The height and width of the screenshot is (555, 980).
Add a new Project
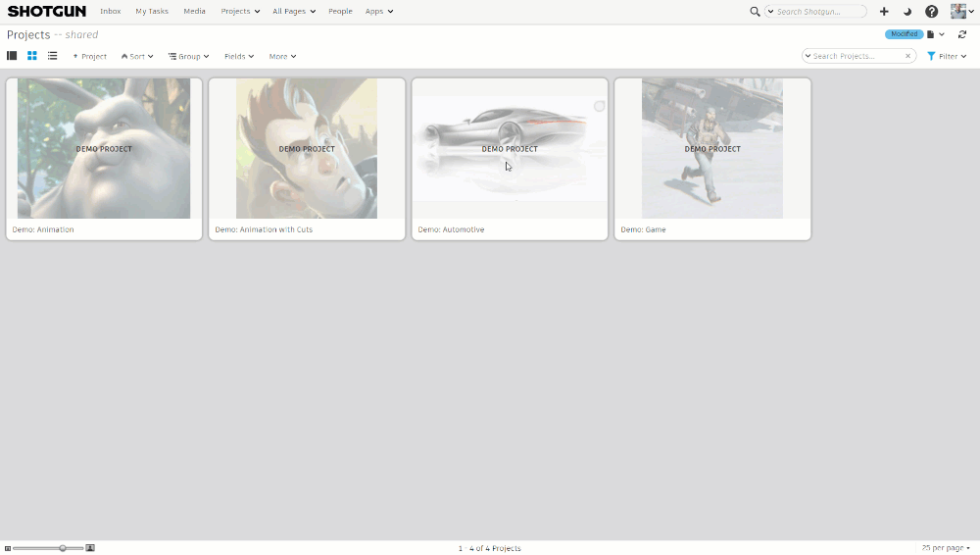coord(90,56)
